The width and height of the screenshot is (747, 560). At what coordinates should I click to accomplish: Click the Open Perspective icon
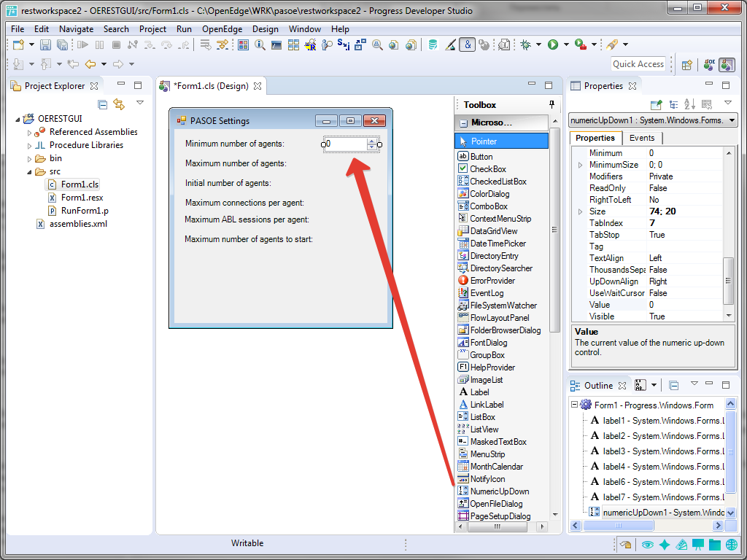click(686, 65)
